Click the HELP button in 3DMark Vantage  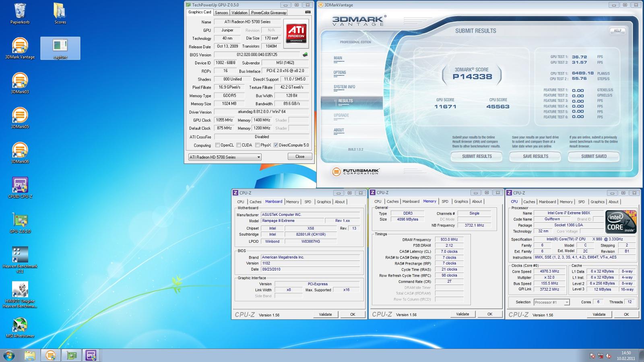click(617, 31)
